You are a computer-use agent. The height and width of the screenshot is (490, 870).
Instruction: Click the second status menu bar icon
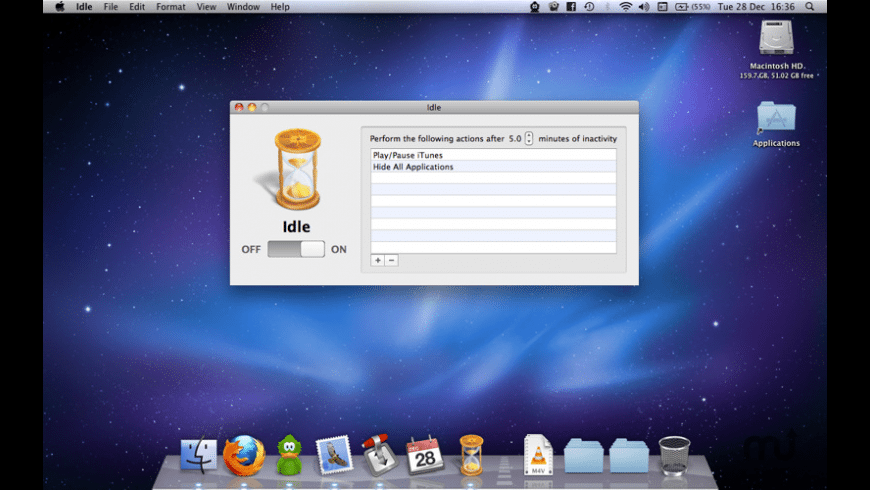553,7
